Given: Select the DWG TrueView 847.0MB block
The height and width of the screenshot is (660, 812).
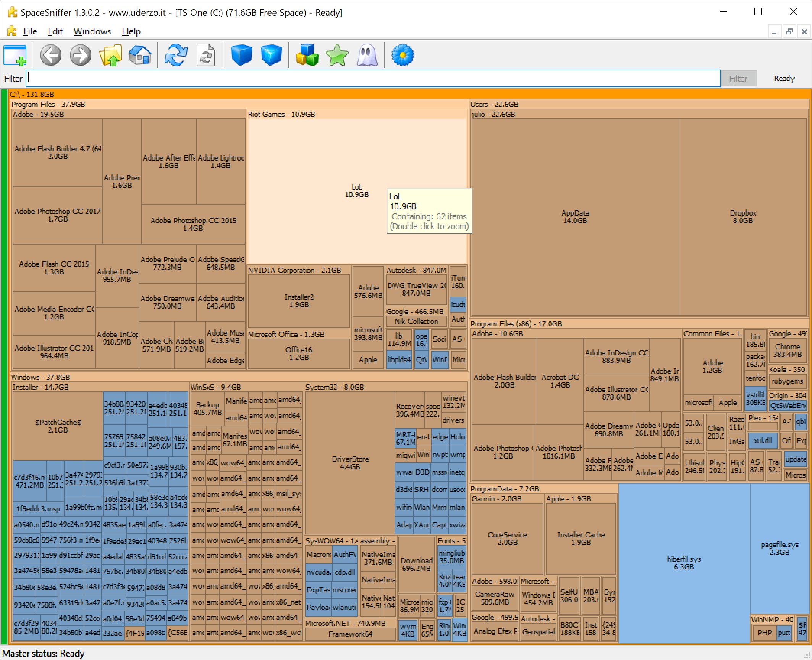Looking at the screenshot, I should 416,289.
